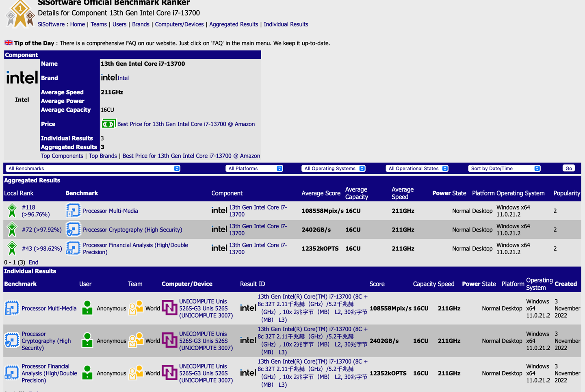585x392 pixels.
Task: Click the UK flag Tip of the Day icon
Action: [x=9, y=43]
